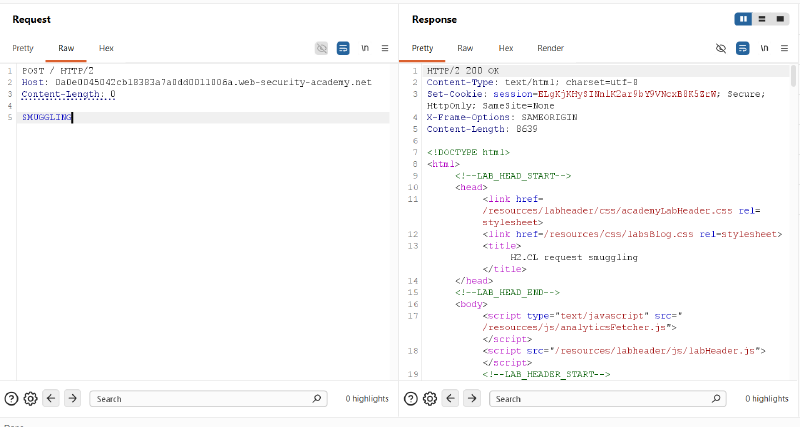Toggle hidden characters eye icon in Response panel

coord(721,48)
